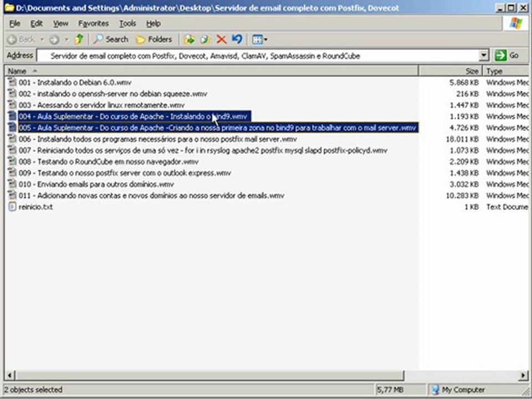Image resolution: width=532 pixels, height=399 pixels.
Task: Click the Copy To folder icon
Action: click(205, 39)
